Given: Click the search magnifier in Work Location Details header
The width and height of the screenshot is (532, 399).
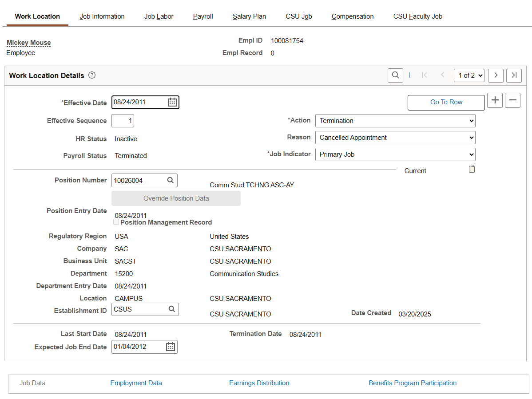Looking at the screenshot, I should coord(395,75).
